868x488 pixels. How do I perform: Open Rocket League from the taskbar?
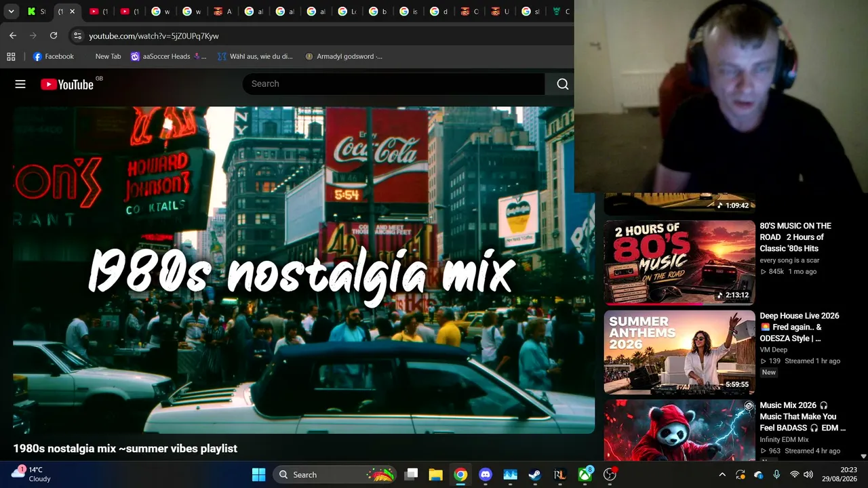click(x=559, y=474)
